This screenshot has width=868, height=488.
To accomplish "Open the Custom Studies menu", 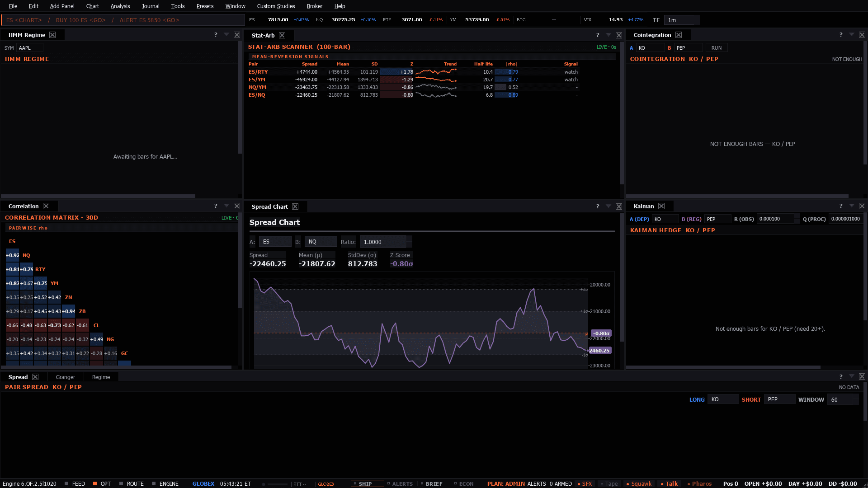I will pos(276,6).
